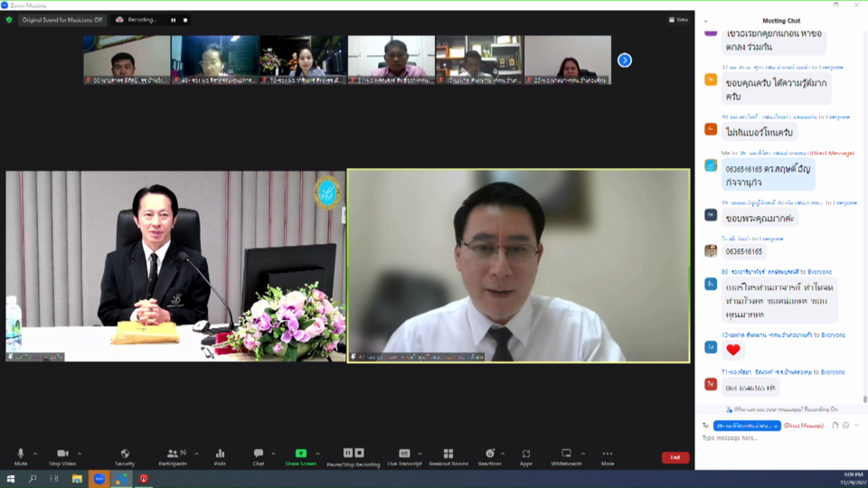This screenshot has width=868, height=488.
Task: Click the green encryption shield icon
Action: pos(9,20)
